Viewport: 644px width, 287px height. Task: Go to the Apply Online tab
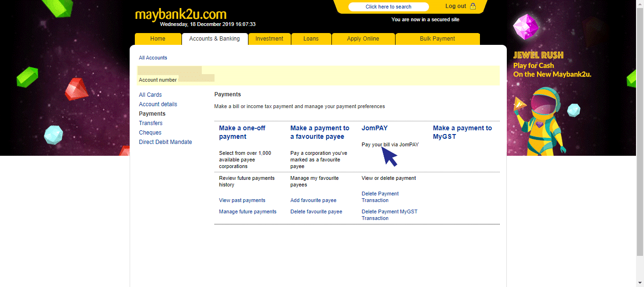coord(363,39)
